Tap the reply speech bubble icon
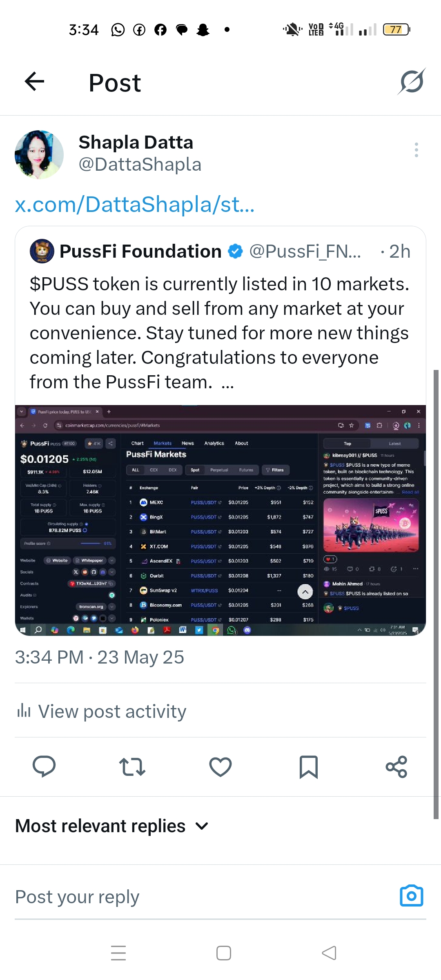Viewport: 441px width, 980px height. coord(44,766)
